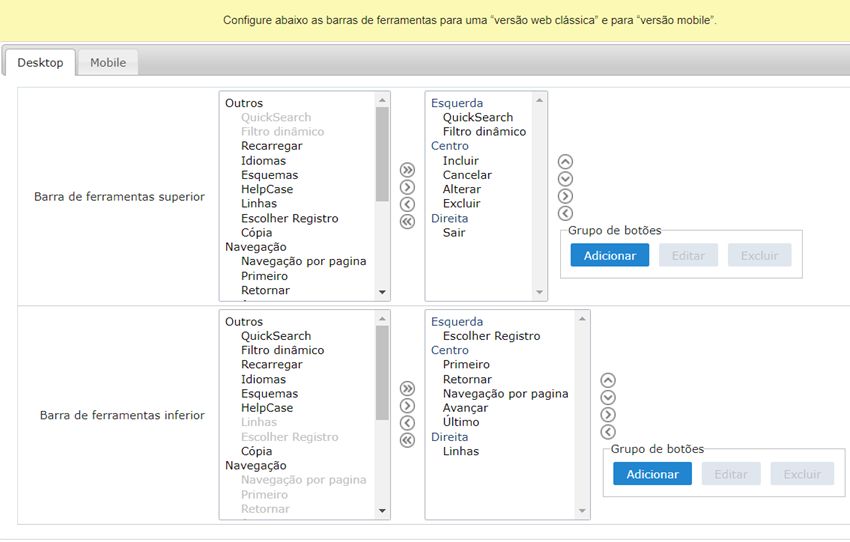Click move-down arrow beside inferior toolbar selected list
Image resolution: width=850 pixels, height=542 pixels.
(x=608, y=397)
